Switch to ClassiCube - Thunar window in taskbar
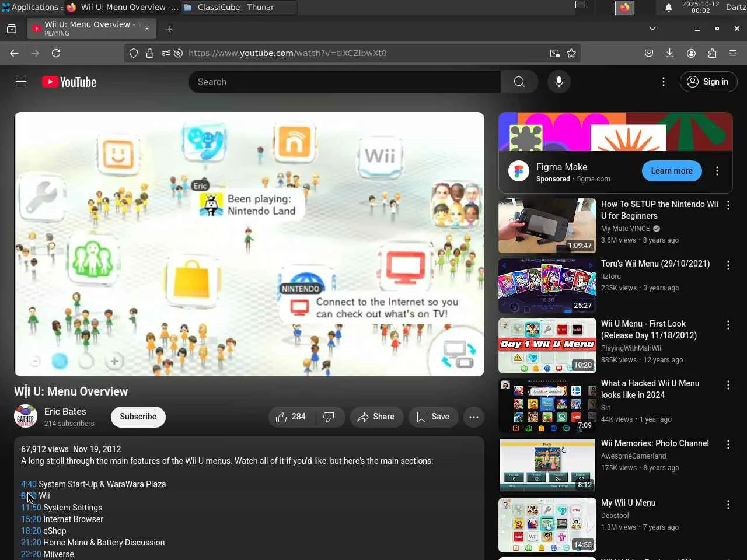Screen dimensions: 747x560 click(239, 7)
